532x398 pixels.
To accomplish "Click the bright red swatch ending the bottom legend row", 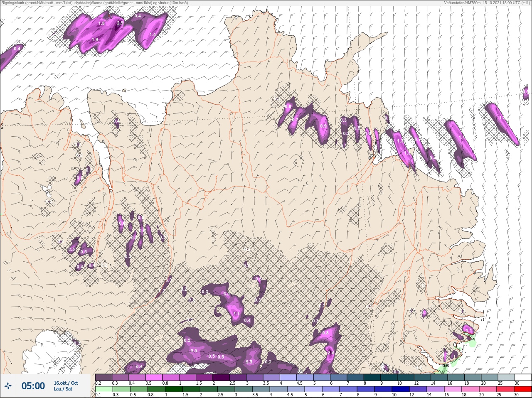I will (523, 389).
